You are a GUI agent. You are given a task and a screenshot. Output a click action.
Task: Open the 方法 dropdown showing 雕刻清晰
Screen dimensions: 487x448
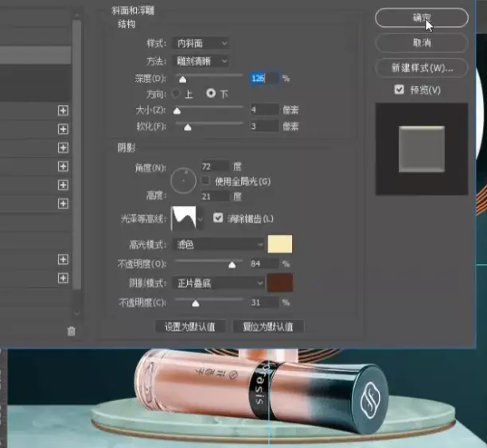coord(201,61)
